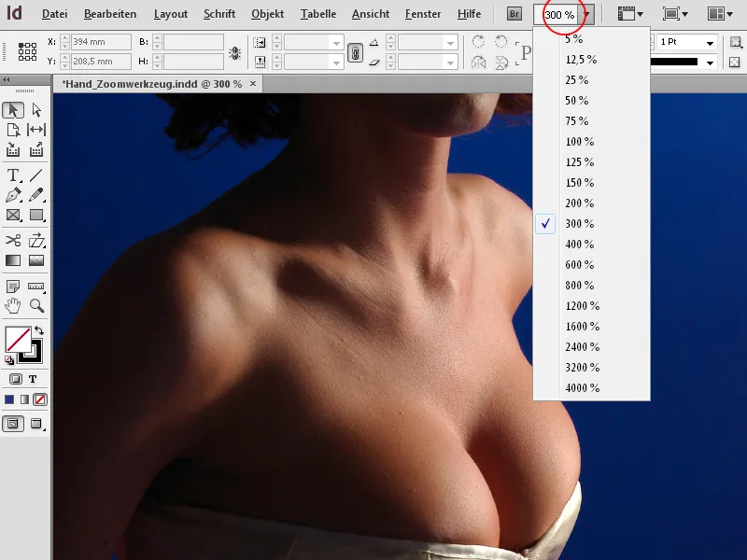This screenshot has width=747, height=560.
Task: Choose 1200 % zoom level
Action: pyautogui.click(x=591, y=306)
